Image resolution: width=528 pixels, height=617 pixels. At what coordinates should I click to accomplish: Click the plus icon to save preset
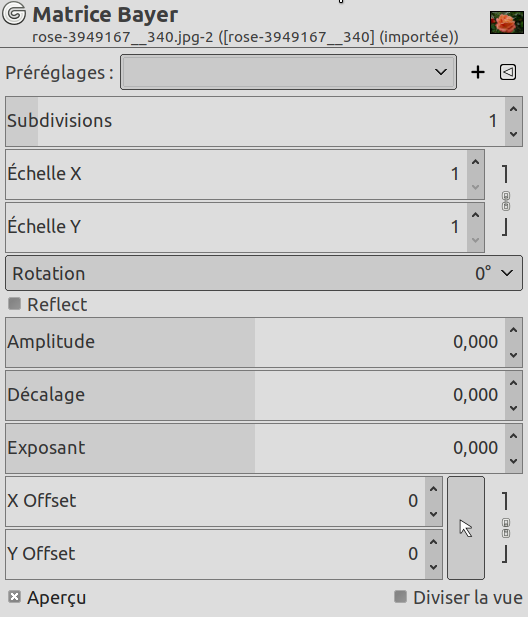(478, 72)
